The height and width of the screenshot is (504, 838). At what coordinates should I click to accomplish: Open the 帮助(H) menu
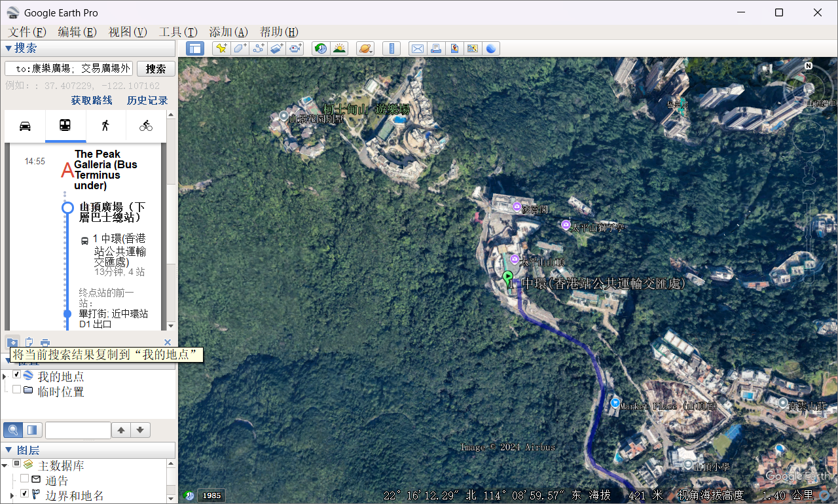point(279,32)
